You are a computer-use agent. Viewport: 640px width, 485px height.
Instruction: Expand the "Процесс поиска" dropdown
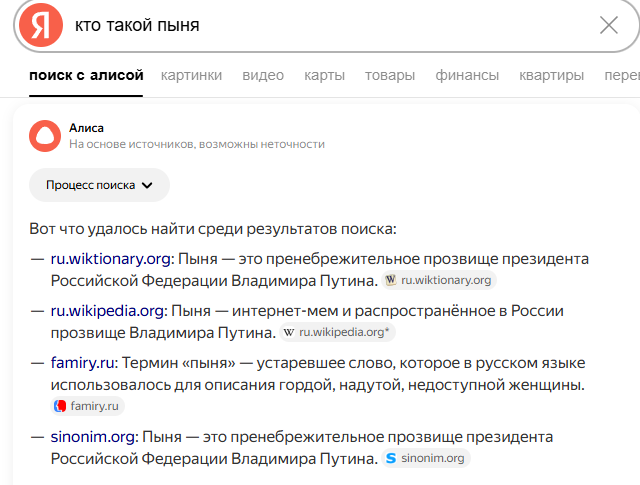(99, 185)
